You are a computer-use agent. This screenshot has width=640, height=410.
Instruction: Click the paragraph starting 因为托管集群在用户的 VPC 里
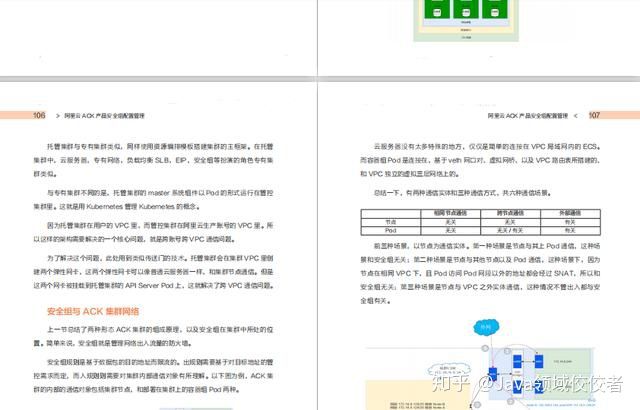[x=153, y=232]
